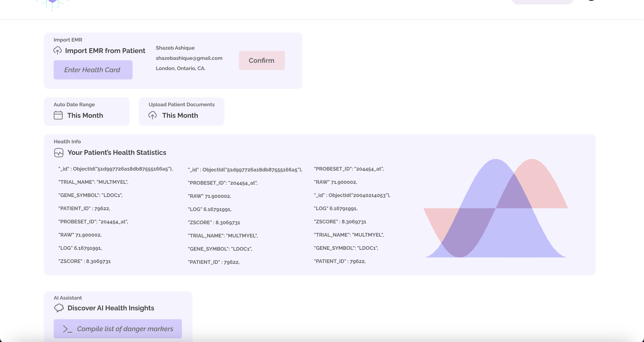Click upload icon in Upload Patient Documents
Image resolution: width=644 pixels, height=342 pixels.
(152, 115)
